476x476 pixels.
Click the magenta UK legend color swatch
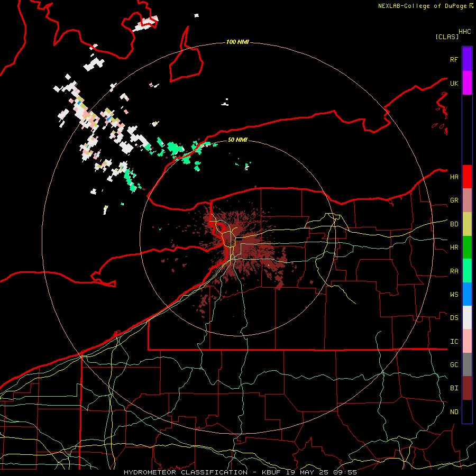coord(467,83)
